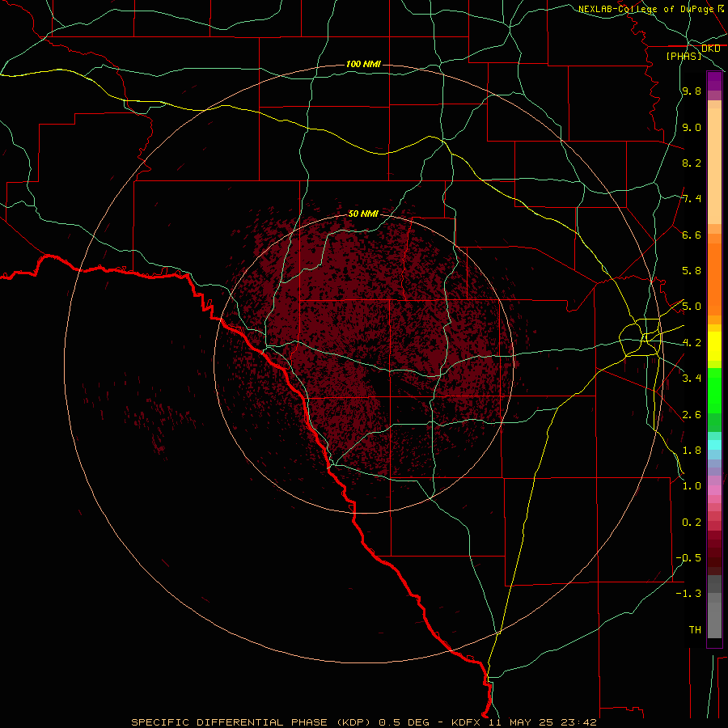Click the 23:42 timestamp
This screenshot has height=728, width=728.
click(578, 722)
